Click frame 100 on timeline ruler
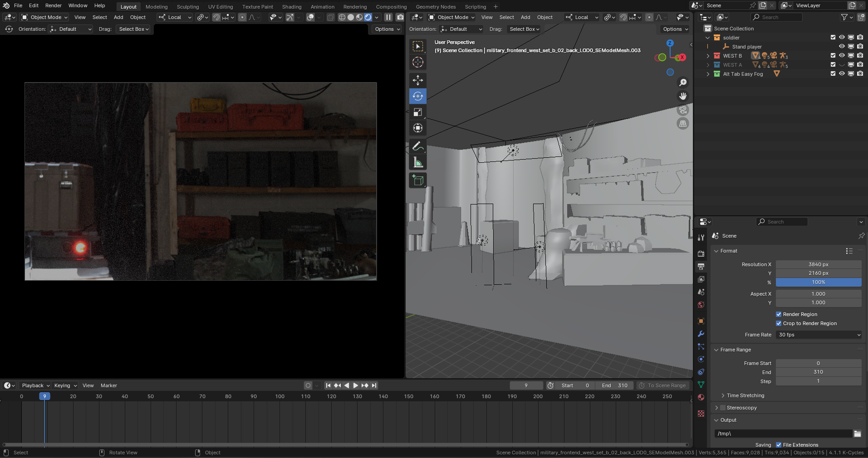The height and width of the screenshot is (458, 868). 280,396
